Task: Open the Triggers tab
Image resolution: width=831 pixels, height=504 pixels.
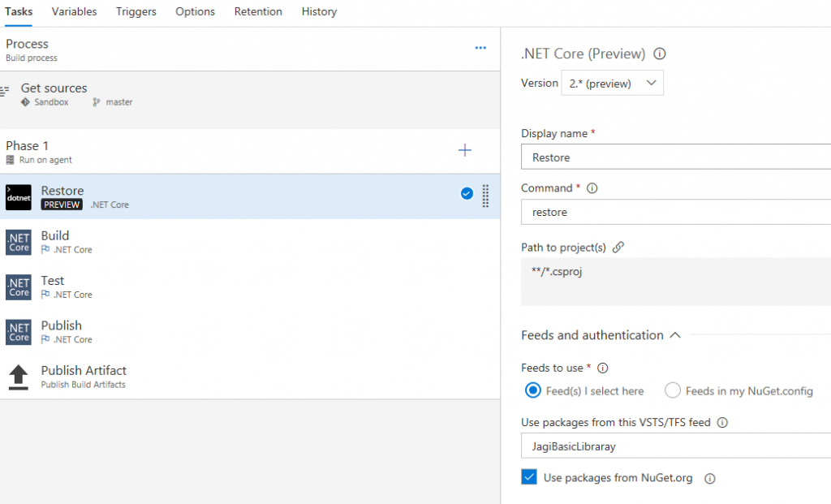Action: [x=136, y=11]
